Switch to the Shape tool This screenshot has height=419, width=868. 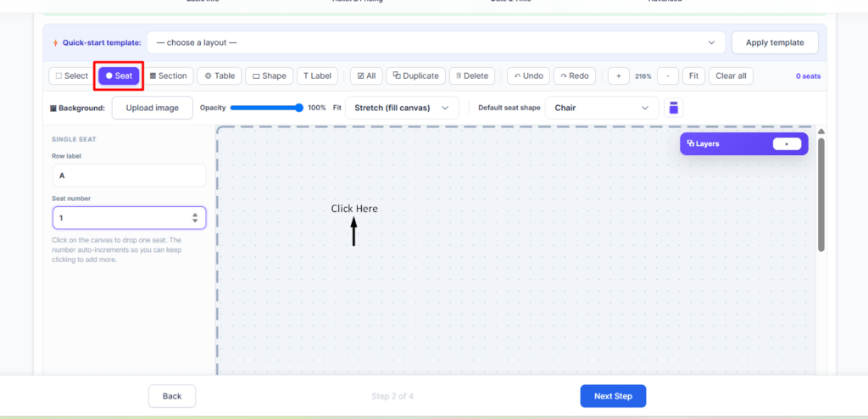pos(269,76)
